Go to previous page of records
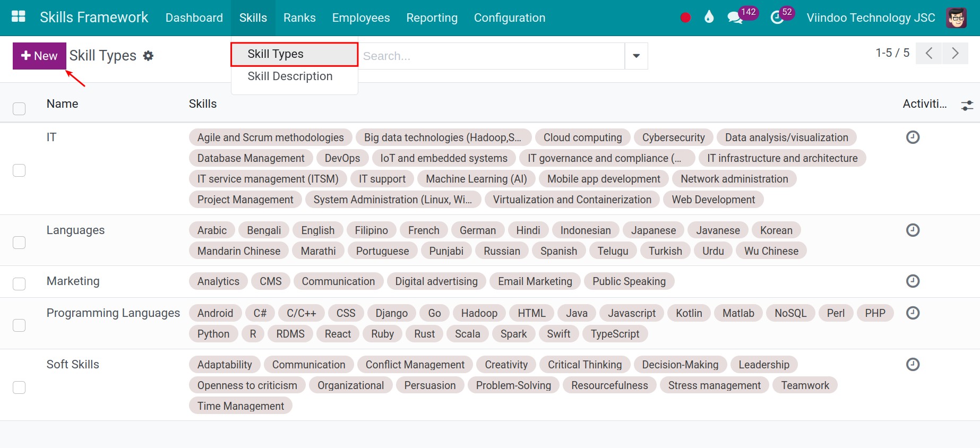 [929, 53]
